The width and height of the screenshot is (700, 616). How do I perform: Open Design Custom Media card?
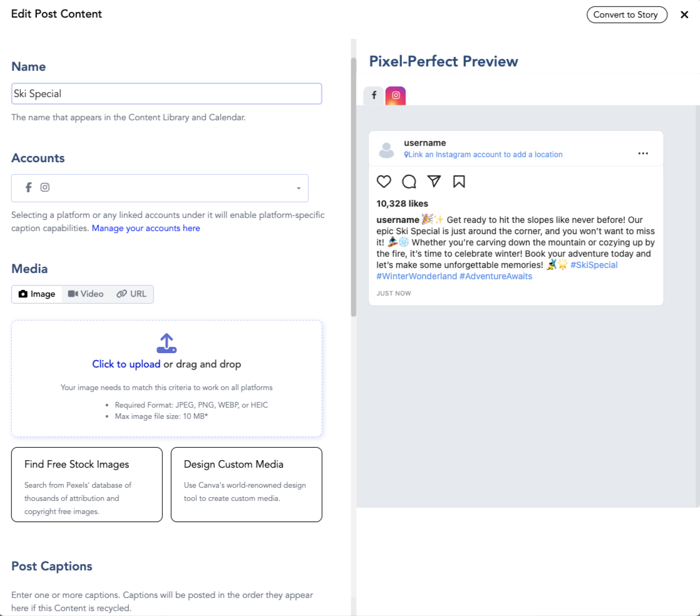point(246,485)
